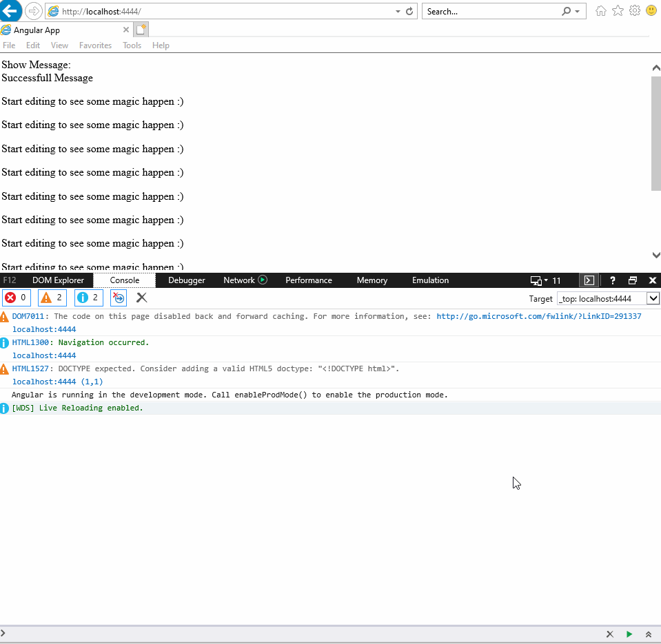
Task: Open the Tools menu
Action: click(132, 45)
